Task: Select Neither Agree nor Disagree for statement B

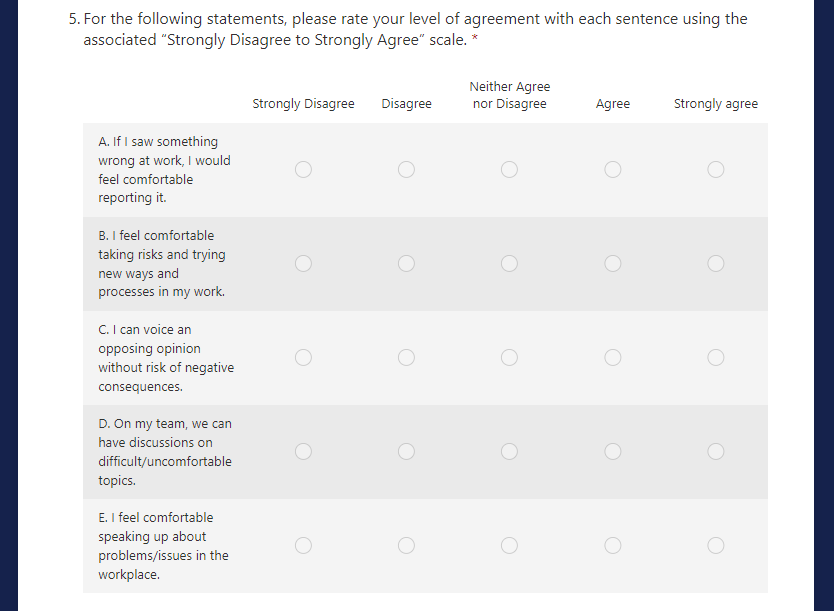Action: point(509,264)
